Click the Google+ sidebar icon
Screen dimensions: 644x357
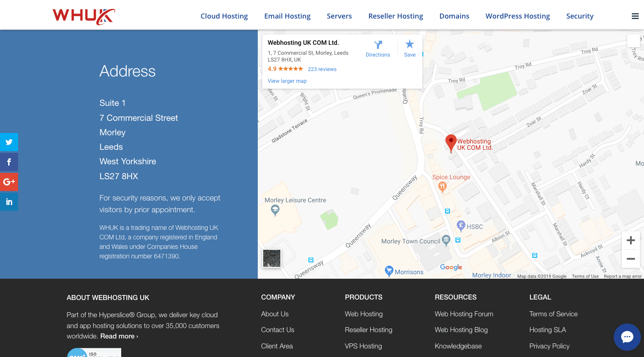point(9,182)
